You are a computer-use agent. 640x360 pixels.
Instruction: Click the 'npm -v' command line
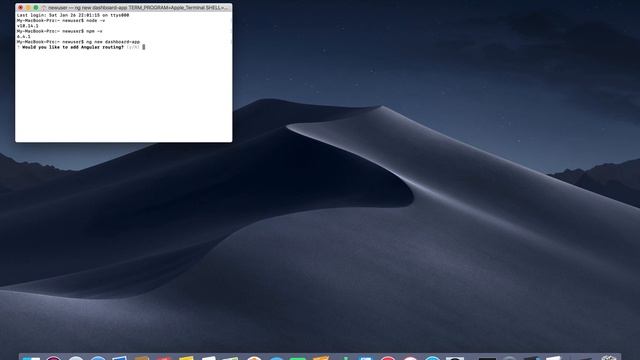60,31
